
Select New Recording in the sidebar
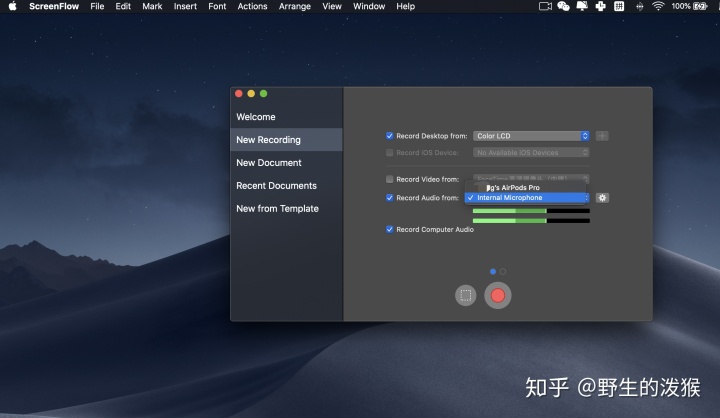coord(287,140)
